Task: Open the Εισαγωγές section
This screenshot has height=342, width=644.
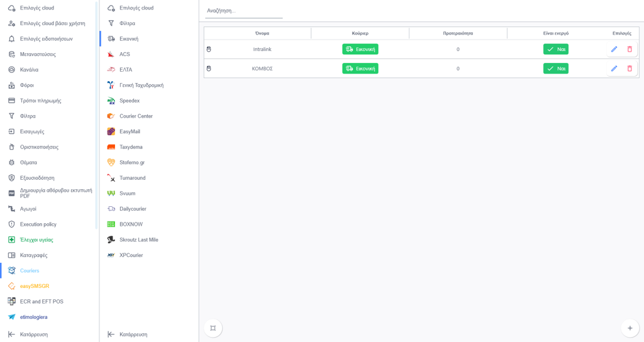Action: pos(32,132)
